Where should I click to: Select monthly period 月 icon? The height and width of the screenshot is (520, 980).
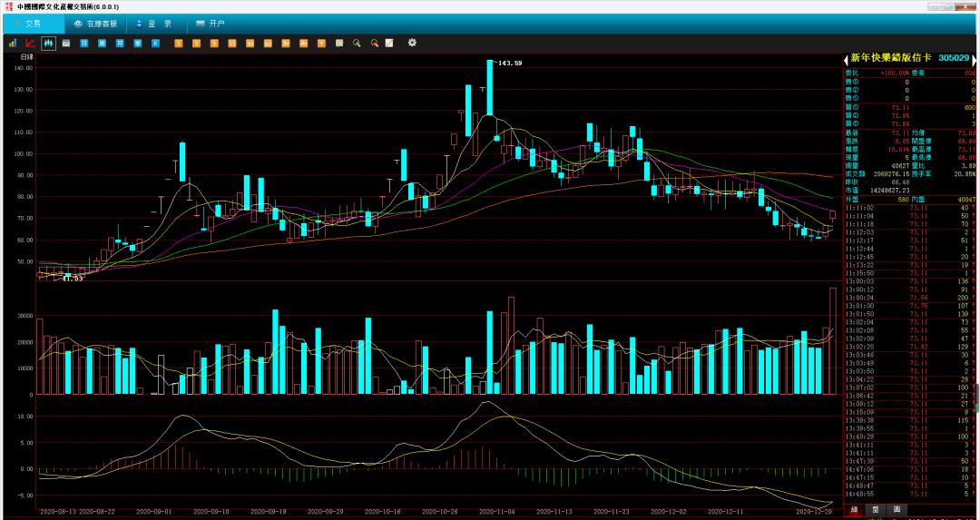click(120, 44)
